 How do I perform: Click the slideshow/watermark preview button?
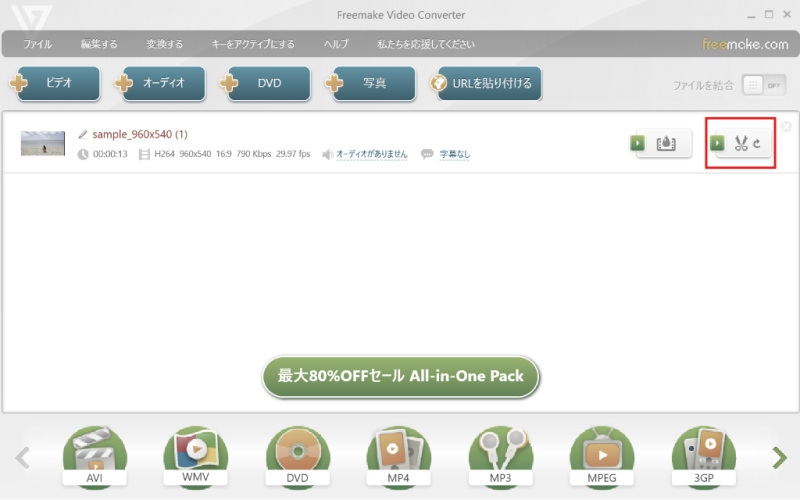pos(661,143)
